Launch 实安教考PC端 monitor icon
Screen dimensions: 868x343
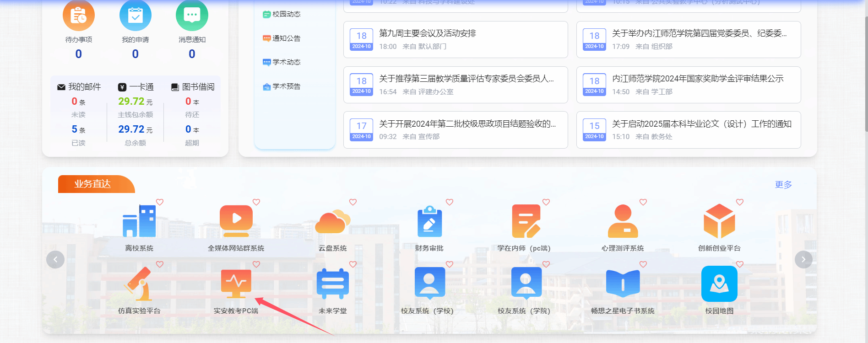click(x=236, y=284)
